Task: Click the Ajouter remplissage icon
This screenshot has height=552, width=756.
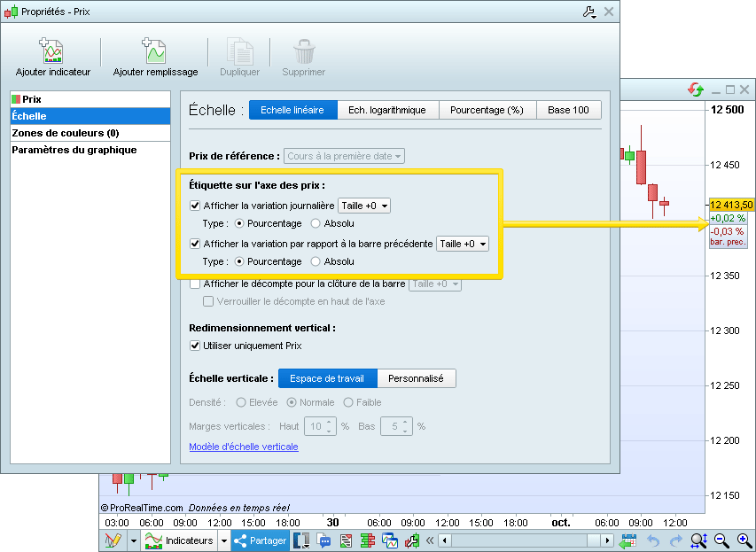Action: tap(155, 51)
